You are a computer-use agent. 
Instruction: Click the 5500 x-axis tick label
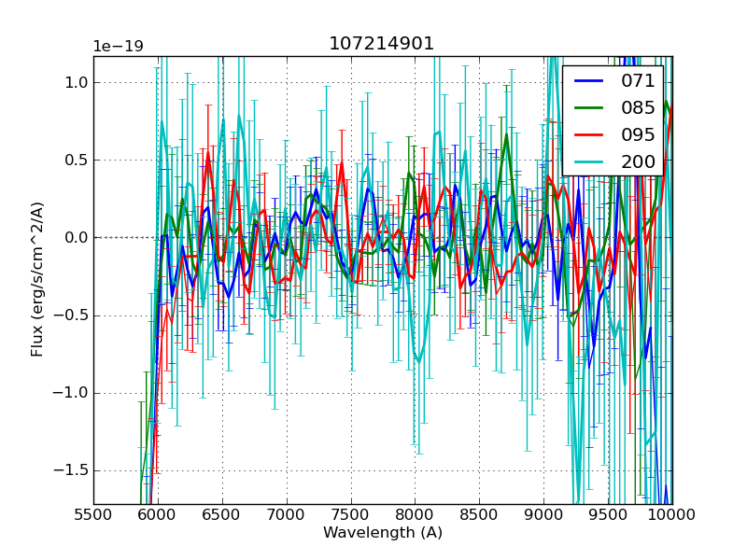pos(93,513)
